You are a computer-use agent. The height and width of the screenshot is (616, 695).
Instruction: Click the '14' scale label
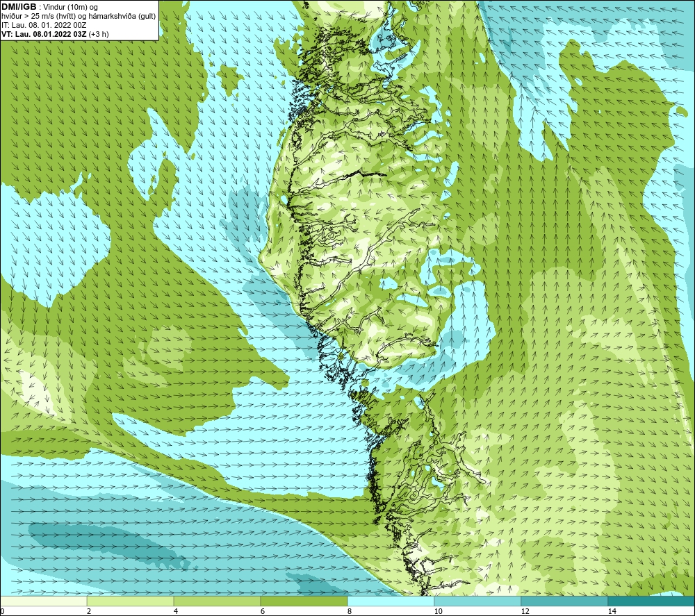(612, 611)
